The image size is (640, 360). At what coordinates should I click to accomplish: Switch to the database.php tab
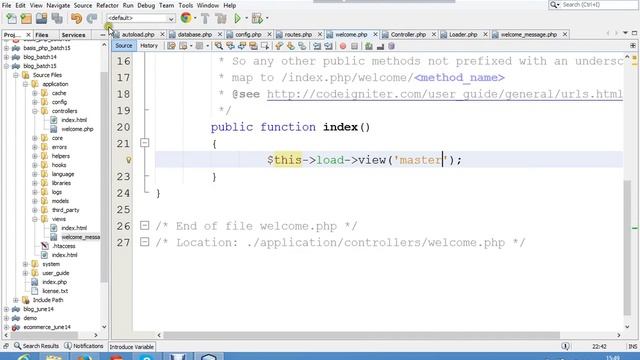pyautogui.click(x=195, y=35)
